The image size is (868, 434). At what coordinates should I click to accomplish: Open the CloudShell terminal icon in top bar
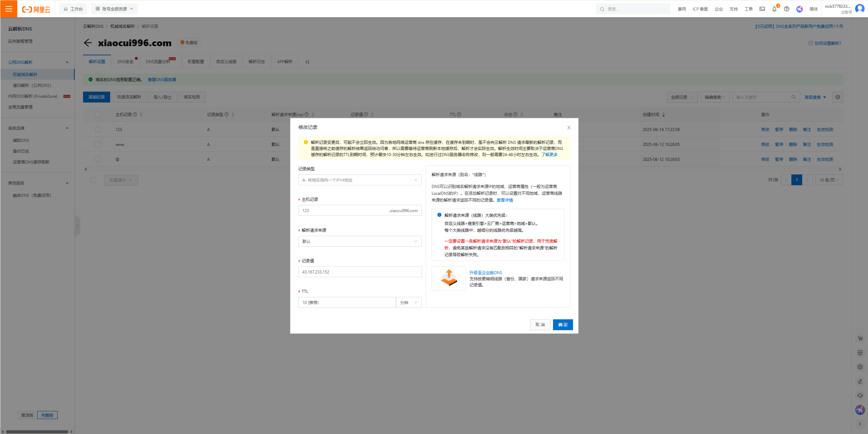(x=762, y=9)
